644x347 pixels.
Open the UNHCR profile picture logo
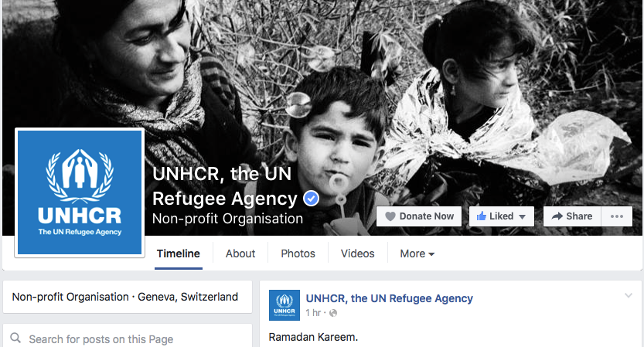(x=80, y=192)
